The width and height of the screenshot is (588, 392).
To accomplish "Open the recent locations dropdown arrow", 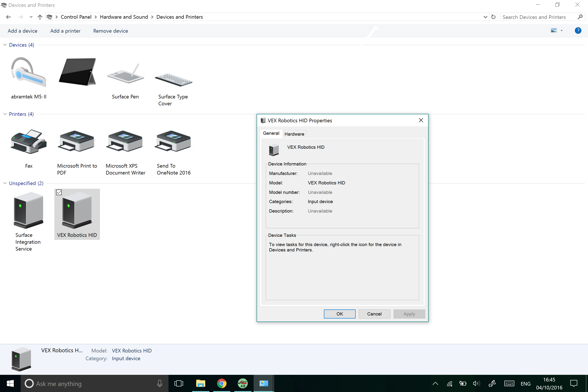I will point(31,17).
